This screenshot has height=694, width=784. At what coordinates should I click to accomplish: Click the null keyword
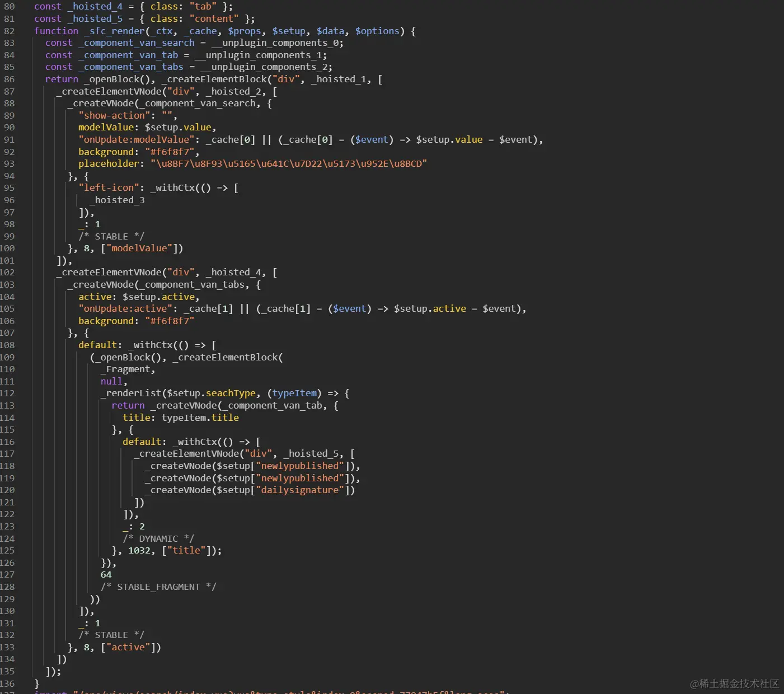(111, 382)
